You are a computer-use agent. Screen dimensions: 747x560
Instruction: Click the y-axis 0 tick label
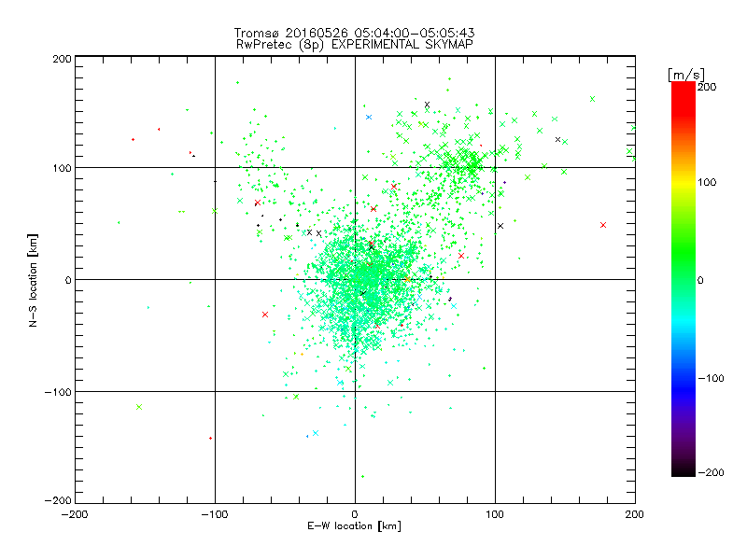click(x=68, y=280)
